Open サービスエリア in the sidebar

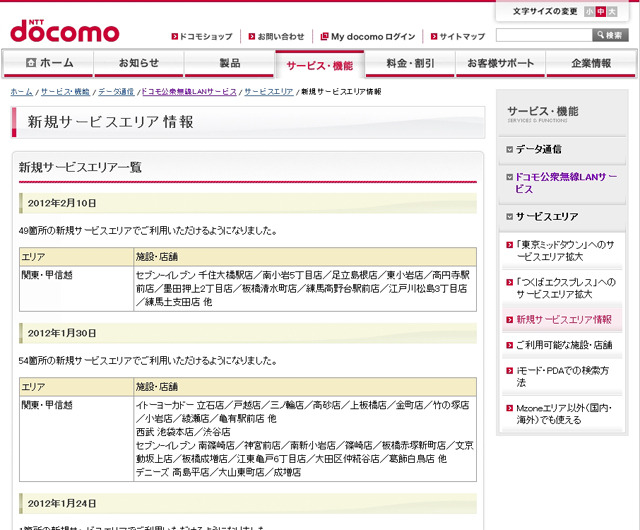pyautogui.click(x=547, y=216)
